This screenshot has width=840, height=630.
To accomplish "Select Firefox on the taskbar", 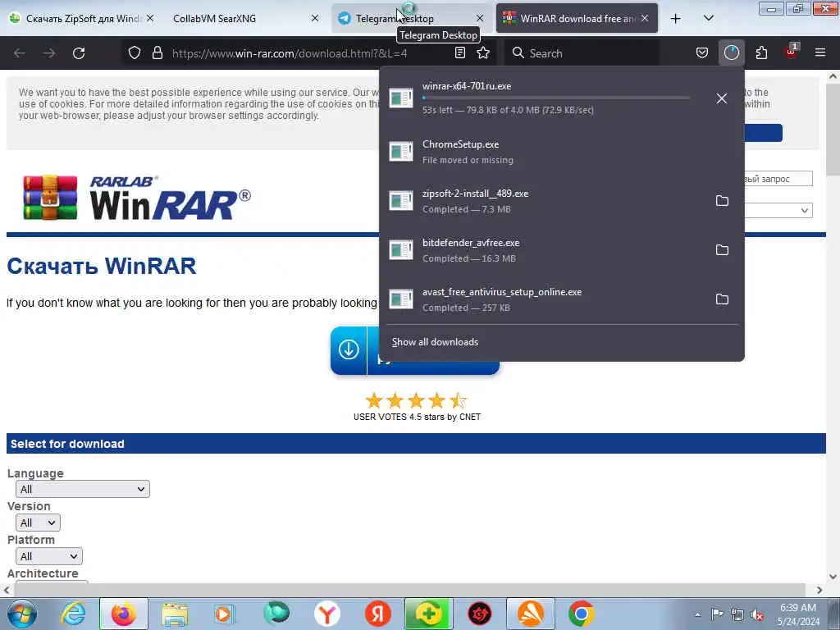I will pyautogui.click(x=123, y=614).
